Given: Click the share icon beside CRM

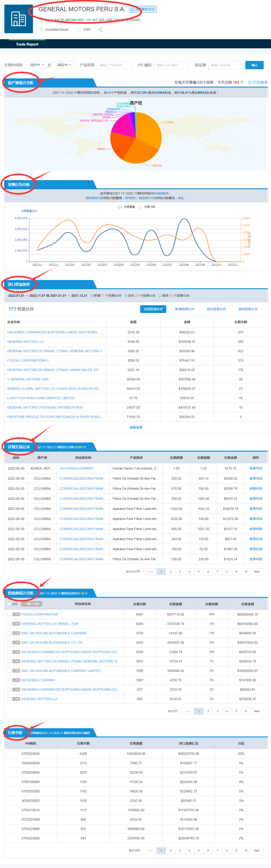Looking at the screenshot, I should [100, 30].
